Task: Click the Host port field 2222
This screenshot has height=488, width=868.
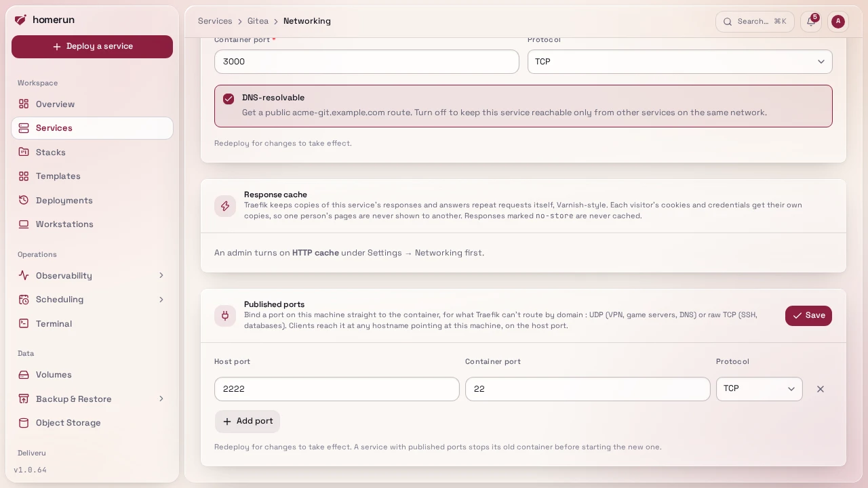Action: coord(337,389)
